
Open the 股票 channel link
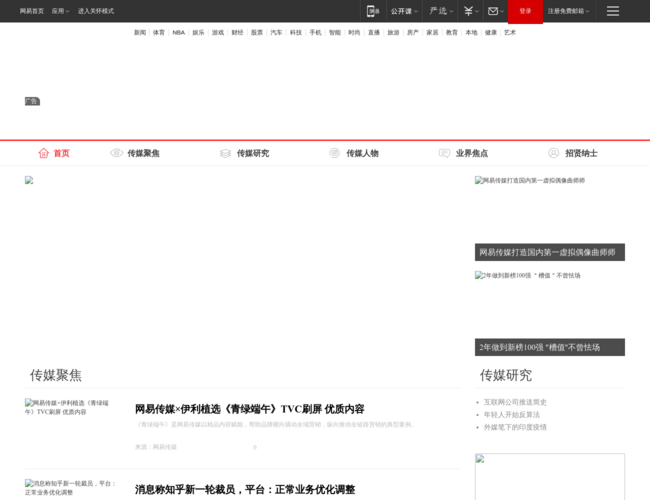click(x=257, y=32)
